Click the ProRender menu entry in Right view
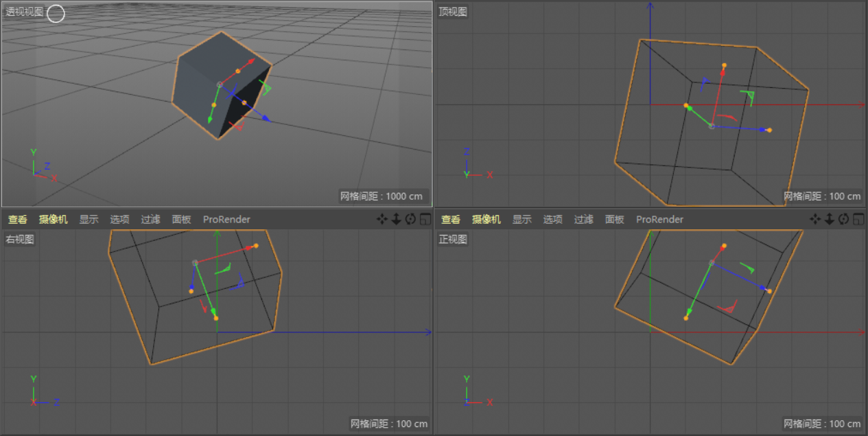868x436 pixels. tap(226, 219)
